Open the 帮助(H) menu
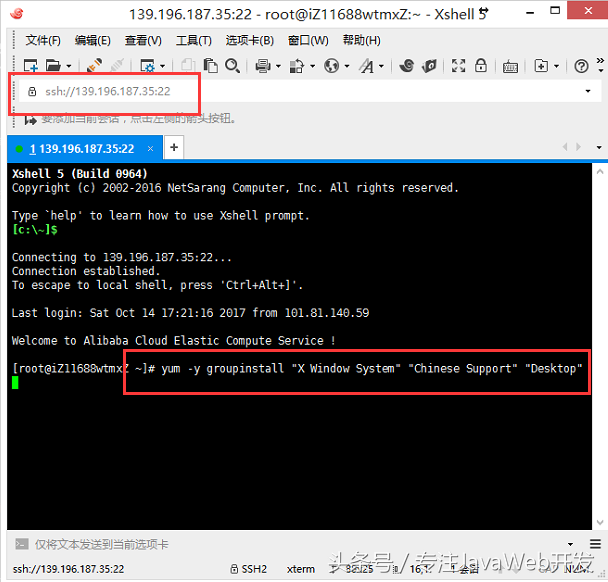 [361, 40]
